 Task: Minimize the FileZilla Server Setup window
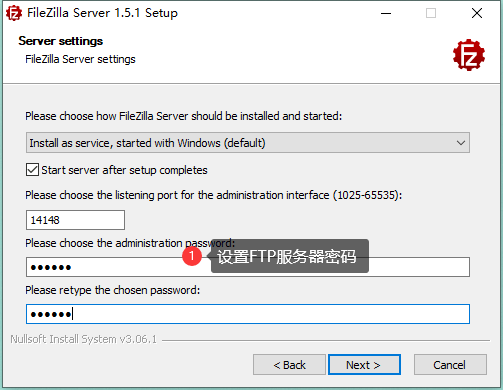386,13
